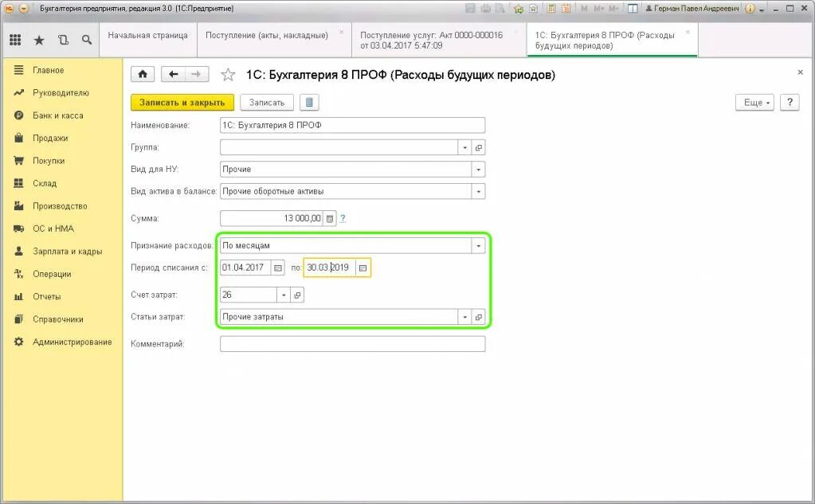
Task: Click the search magnifier icon
Action: (x=87, y=40)
